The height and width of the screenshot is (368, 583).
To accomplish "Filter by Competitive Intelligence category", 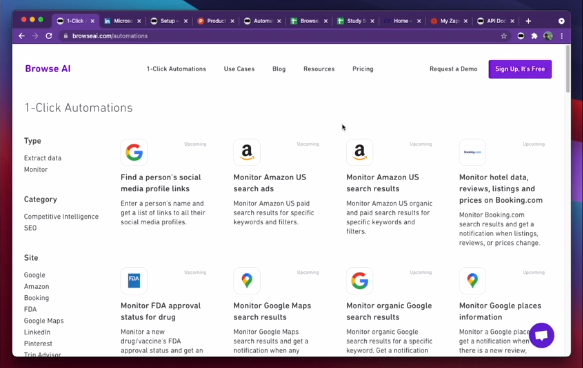I will pos(61,216).
